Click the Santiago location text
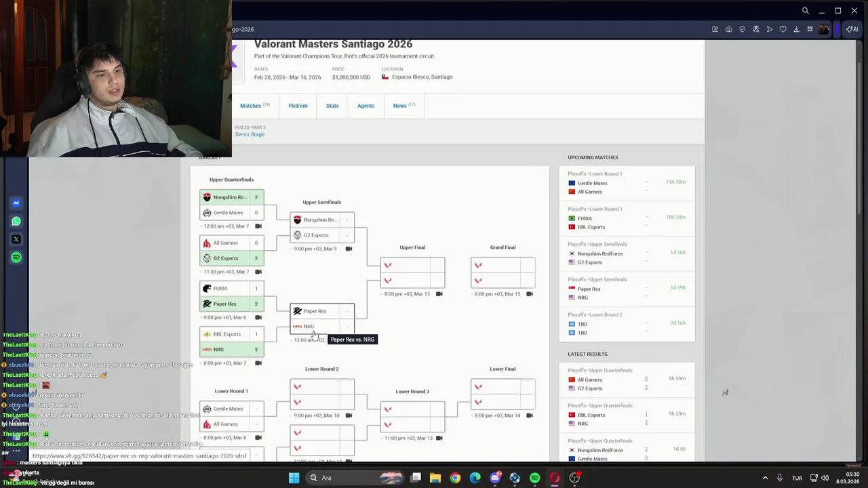The width and height of the screenshot is (868, 488). point(422,77)
